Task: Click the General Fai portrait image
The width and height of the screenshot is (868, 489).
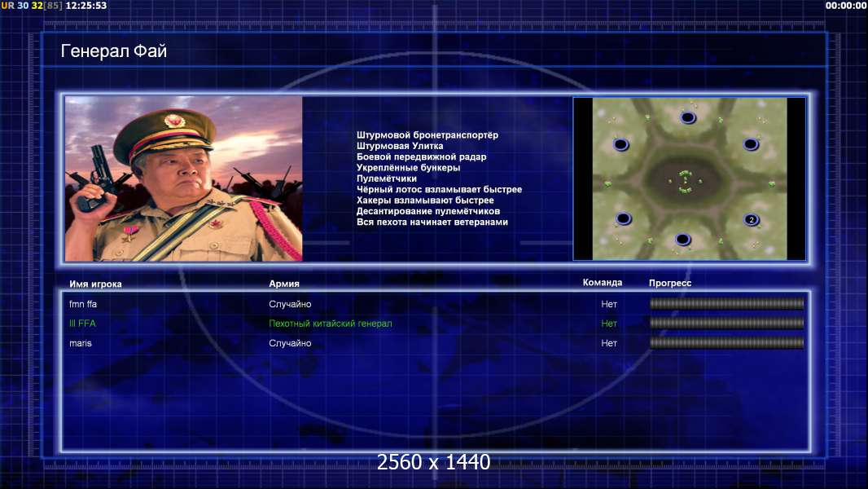Action: pos(184,178)
